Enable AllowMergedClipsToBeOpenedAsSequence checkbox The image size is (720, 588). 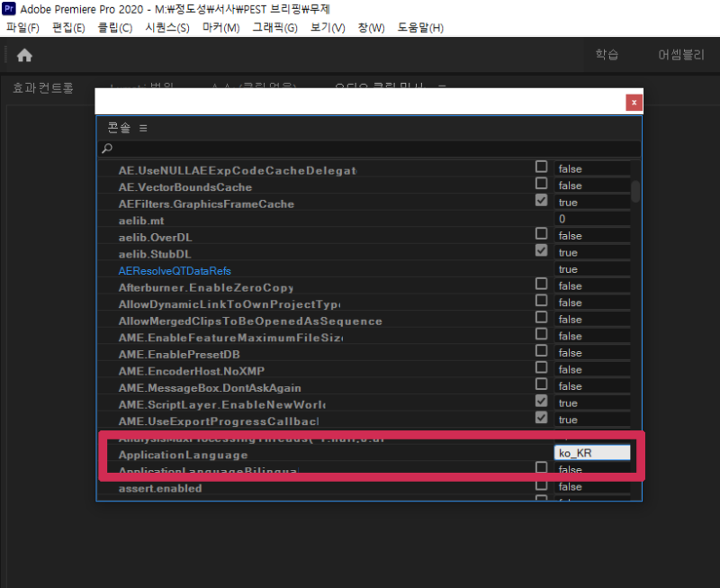point(542,317)
